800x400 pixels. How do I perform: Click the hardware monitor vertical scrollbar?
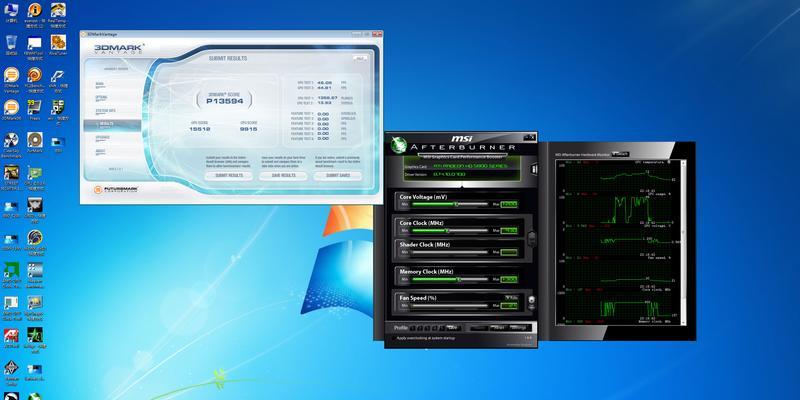pos(684,242)
